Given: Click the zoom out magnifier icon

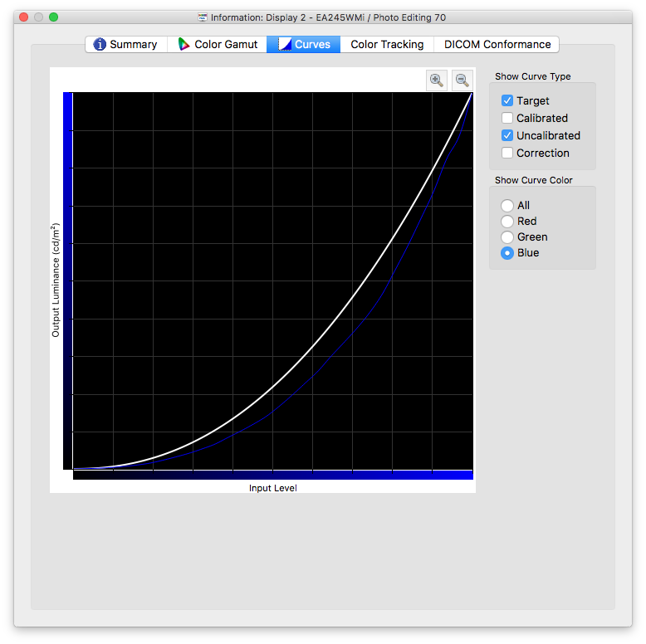Looking at the screenshot, I should pos(462,80).
